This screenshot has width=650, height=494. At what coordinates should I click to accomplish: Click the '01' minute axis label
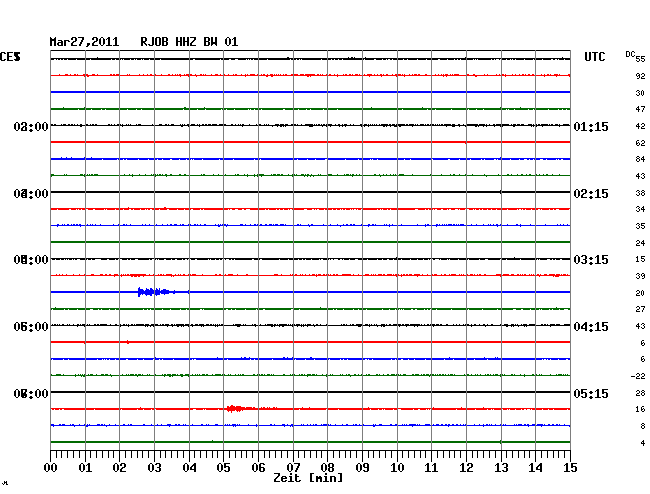pyautogui.click(x=85, y=468)
